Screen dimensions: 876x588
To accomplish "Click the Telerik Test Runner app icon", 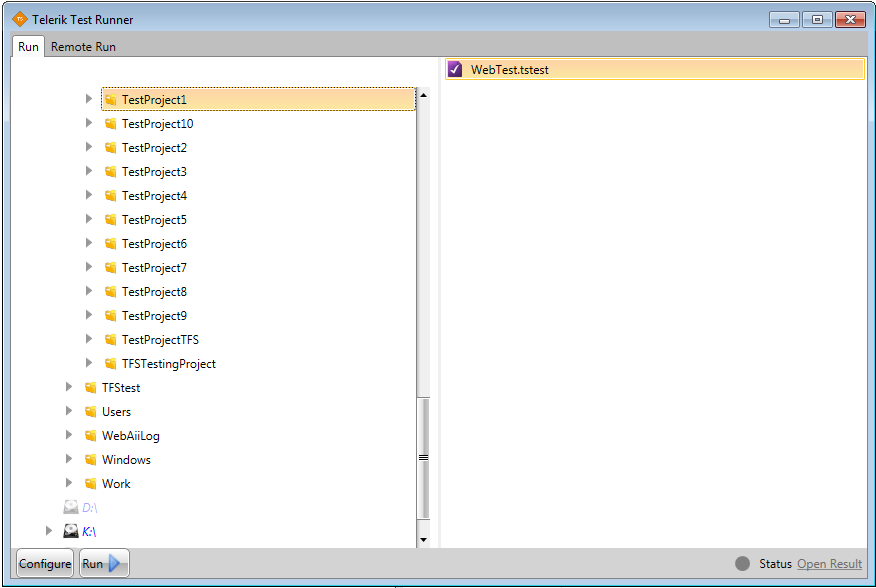I will [20, 19].
